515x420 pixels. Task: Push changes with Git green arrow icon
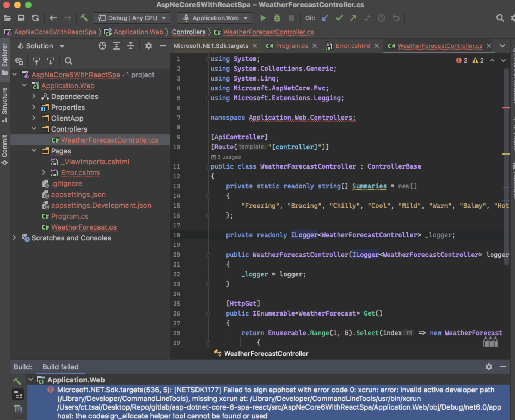(353, 18)
